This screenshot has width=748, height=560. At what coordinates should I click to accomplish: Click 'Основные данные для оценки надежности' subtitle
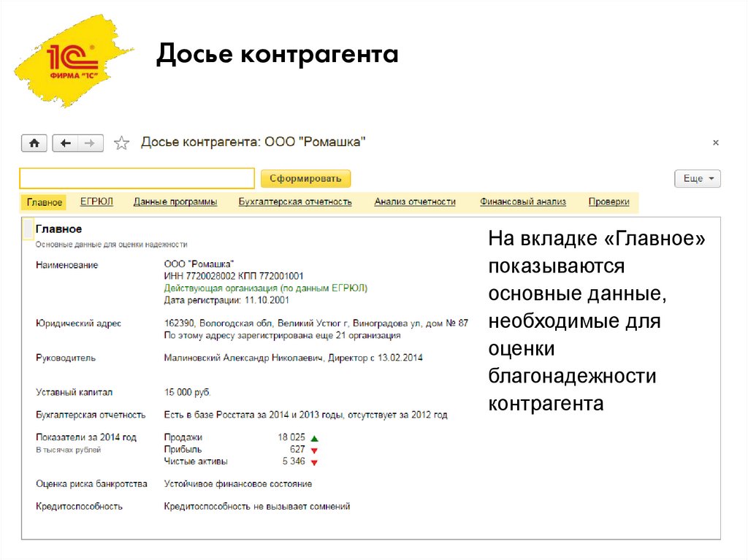[111, 245]
